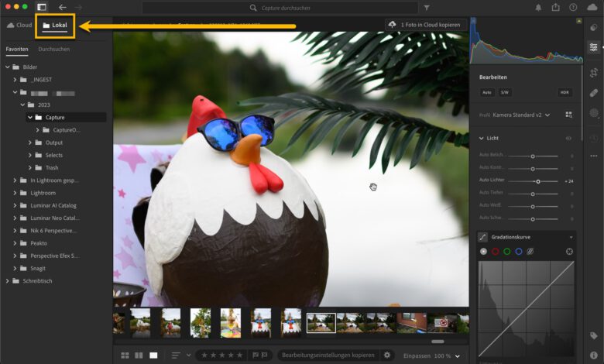Switch to photo grid view
The image size is (604, 364).
click(125, 355)
